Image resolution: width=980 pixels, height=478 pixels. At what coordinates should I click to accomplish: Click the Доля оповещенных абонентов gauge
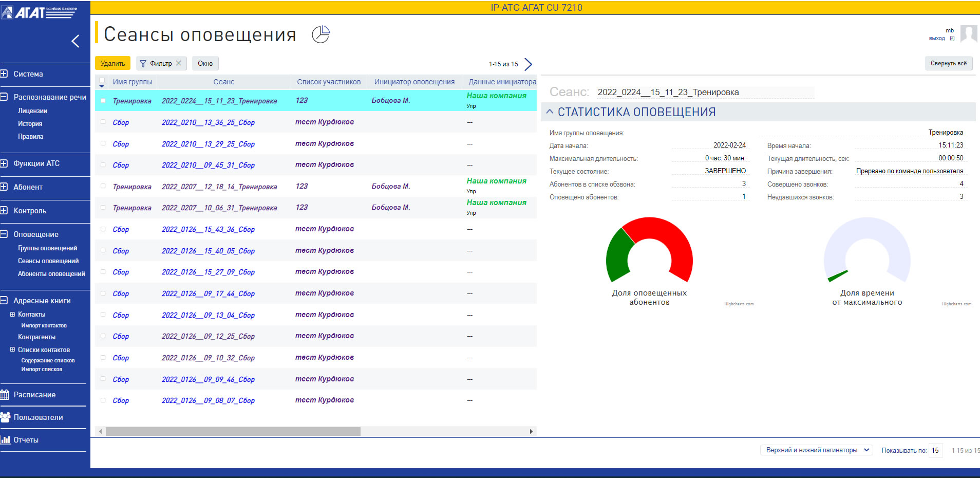pyautogui.click(x=649, y=250)
